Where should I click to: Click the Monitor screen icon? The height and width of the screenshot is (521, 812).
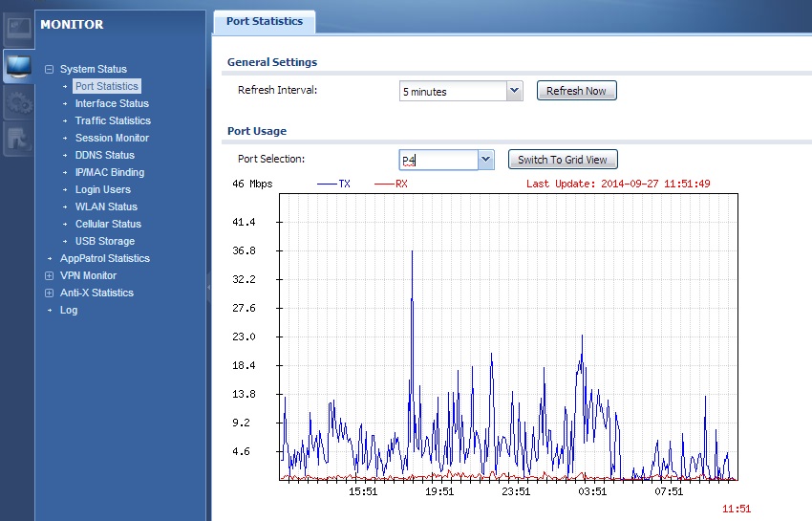(x=18, y=66)
